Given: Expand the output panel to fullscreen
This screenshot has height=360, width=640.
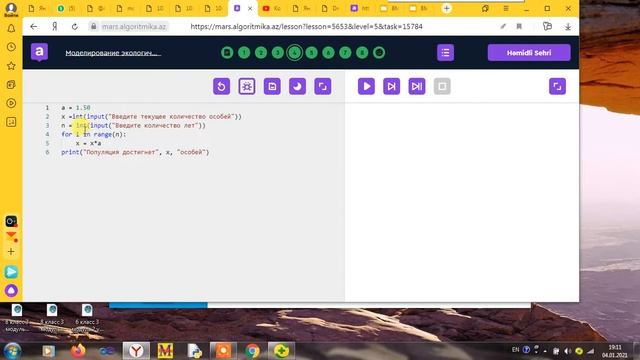Looking at the screenshot, I should coord(557,87).
